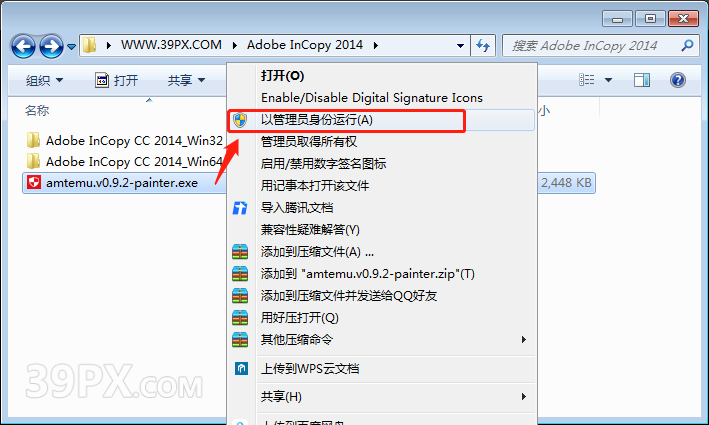
Task: Close the Explorer window
Action: click(x=684, y=19)
